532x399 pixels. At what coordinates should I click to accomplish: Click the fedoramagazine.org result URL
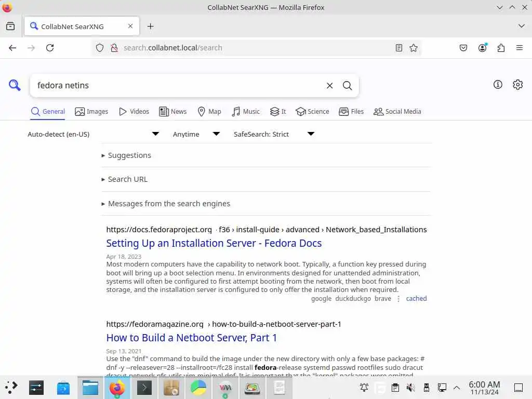click(223, 324)
